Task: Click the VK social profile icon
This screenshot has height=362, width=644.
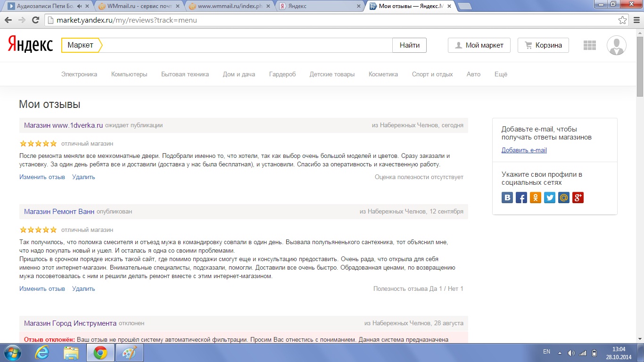Action: pos(507,197)
